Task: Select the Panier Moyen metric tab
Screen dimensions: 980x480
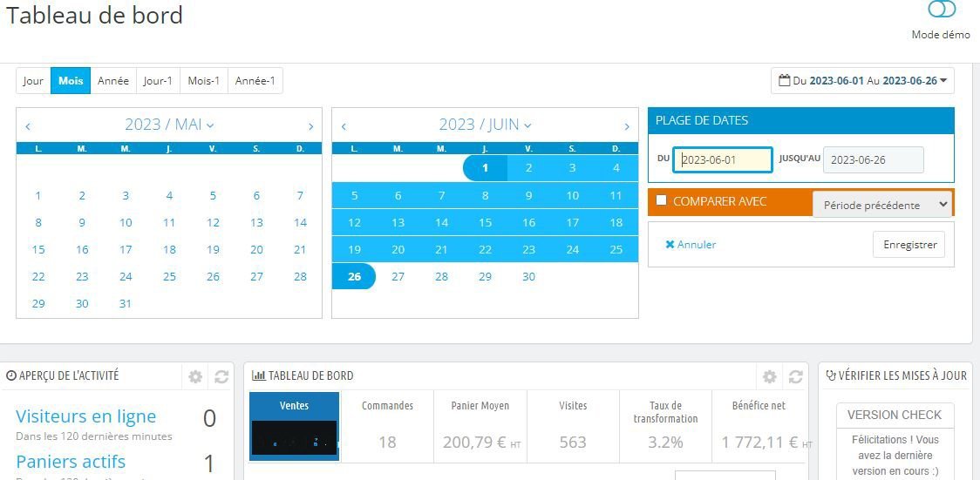Action: click(480, 426)
